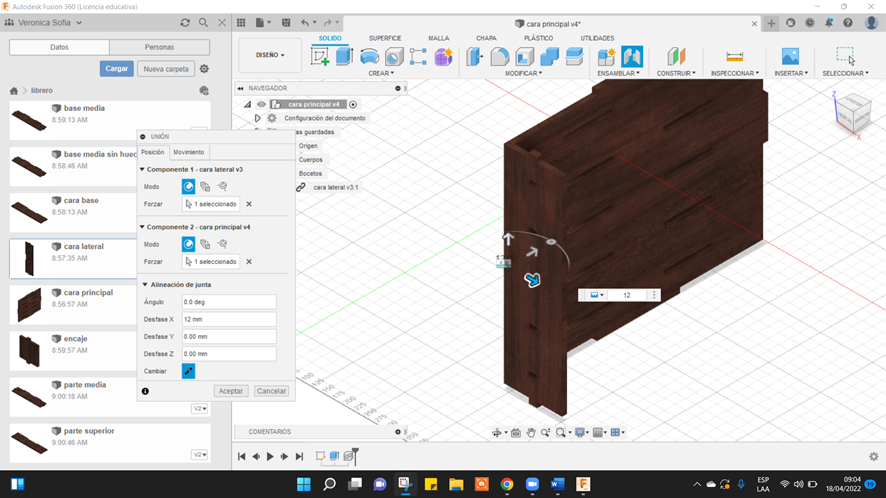
Task: Select the Pan hand tool
Action: [x=531, y=433]
